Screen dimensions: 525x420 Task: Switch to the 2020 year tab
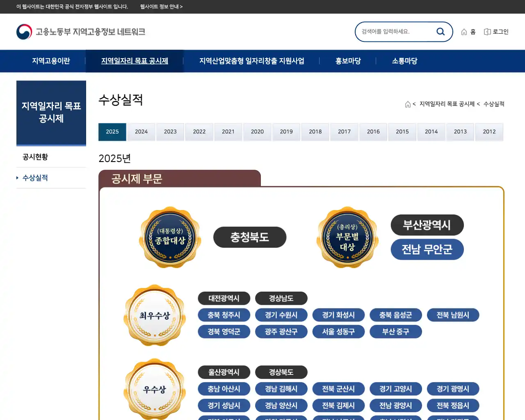click(x=257, y=132)
